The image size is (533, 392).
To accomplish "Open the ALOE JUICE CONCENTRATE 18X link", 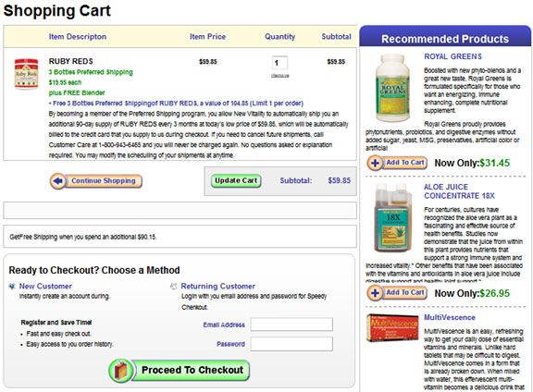I will point(459,191).
